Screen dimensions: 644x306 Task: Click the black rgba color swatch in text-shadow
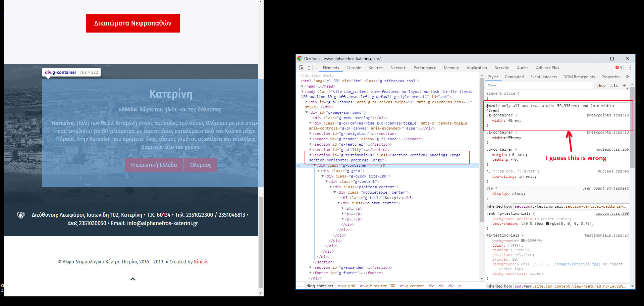point(547,223)
